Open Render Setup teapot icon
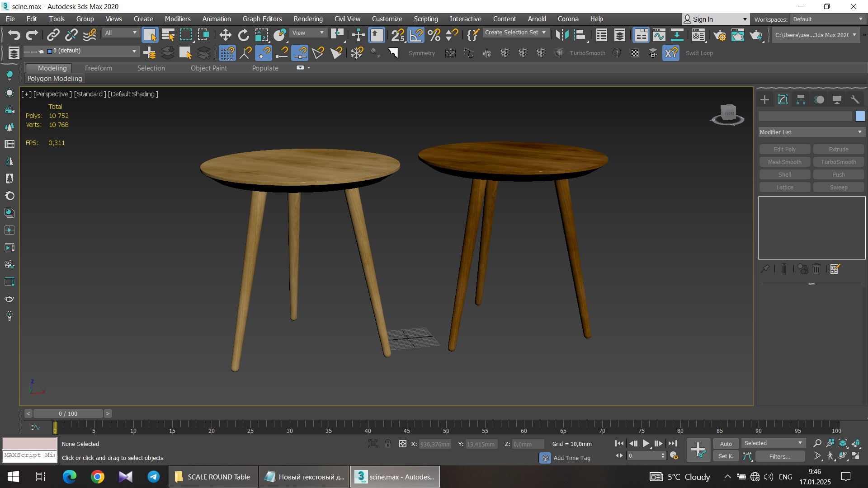The image size is (868, 488). click(x=720, y=35)
